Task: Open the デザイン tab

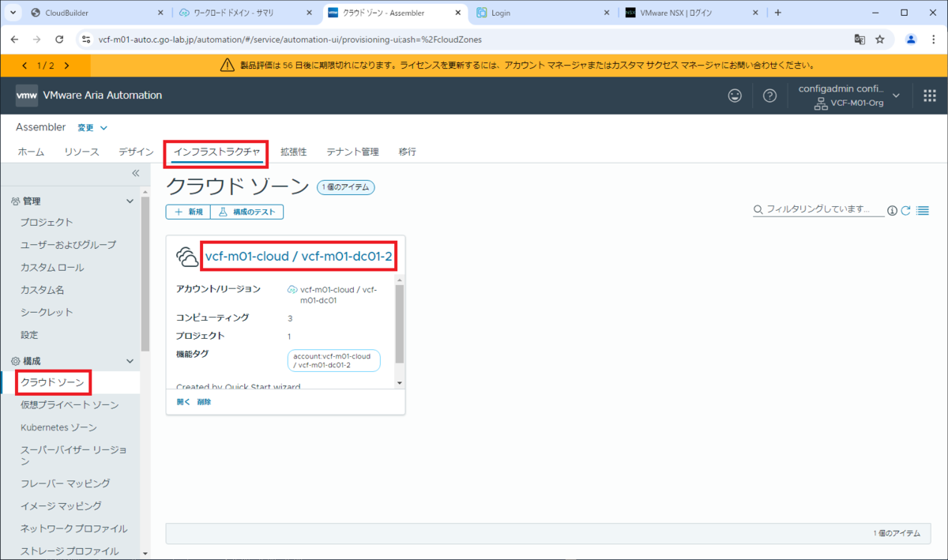Action: [136, 152]
